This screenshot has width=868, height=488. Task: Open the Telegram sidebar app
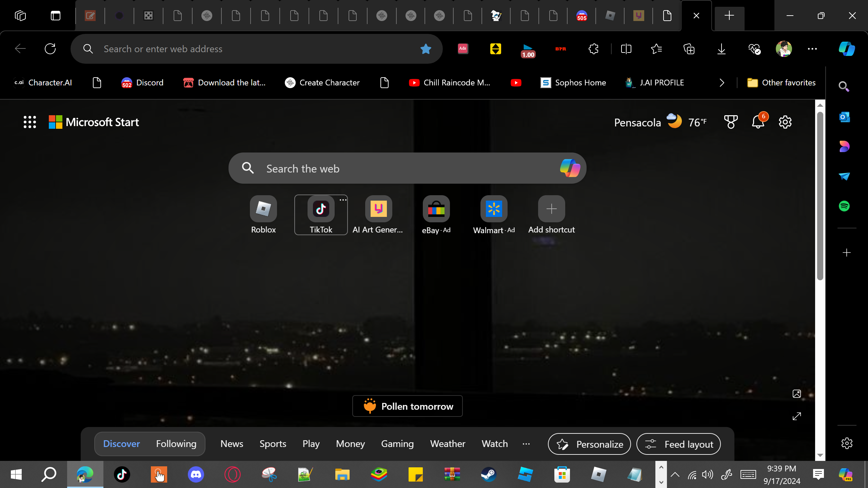point(844,176)
